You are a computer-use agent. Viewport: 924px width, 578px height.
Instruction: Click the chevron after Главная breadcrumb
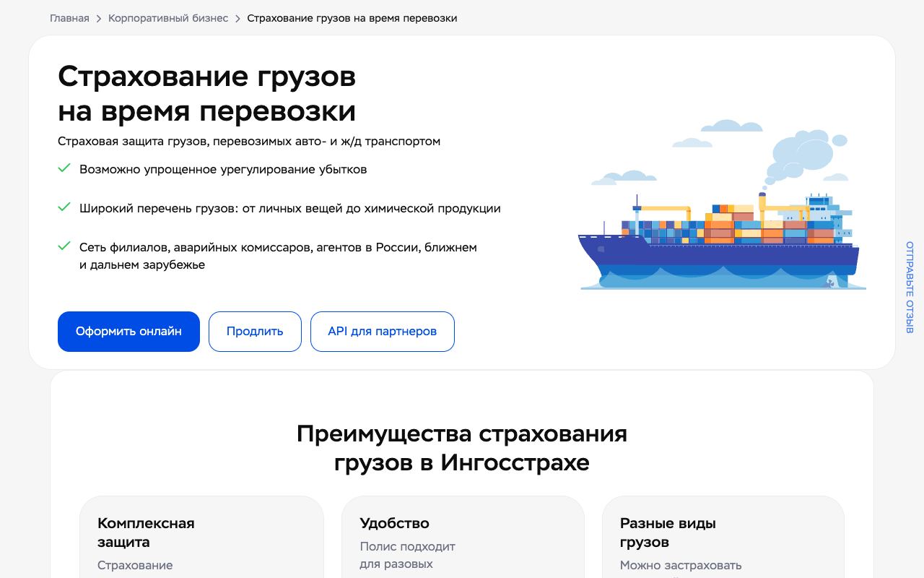point(99,19)
